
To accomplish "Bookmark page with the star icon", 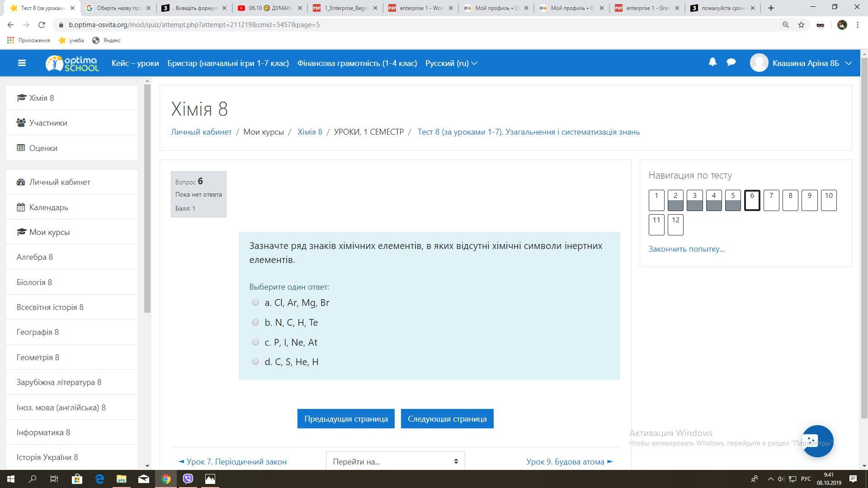I will point(801,25).
